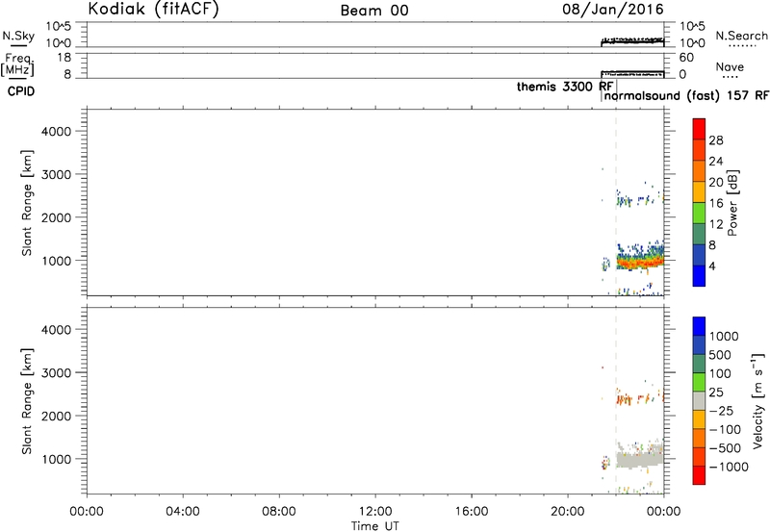Click the Velocity segment between 500 and 1000
Viewport: 770px width, 532px height.
point(699,345)
